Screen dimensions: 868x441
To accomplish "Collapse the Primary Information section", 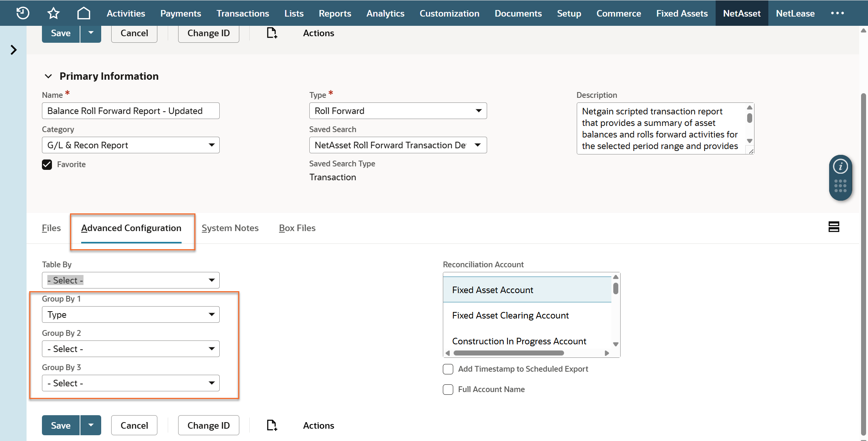I will 48,76.
